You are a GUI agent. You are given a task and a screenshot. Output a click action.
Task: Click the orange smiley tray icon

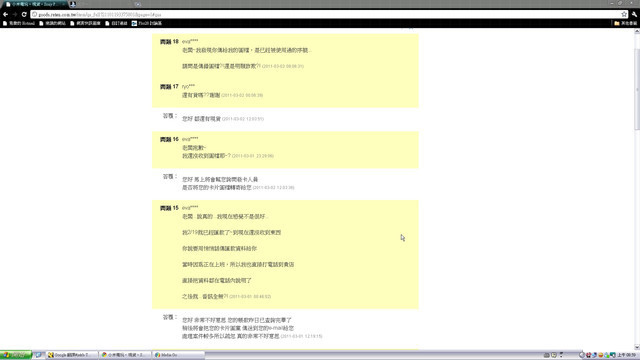(601, 355)
